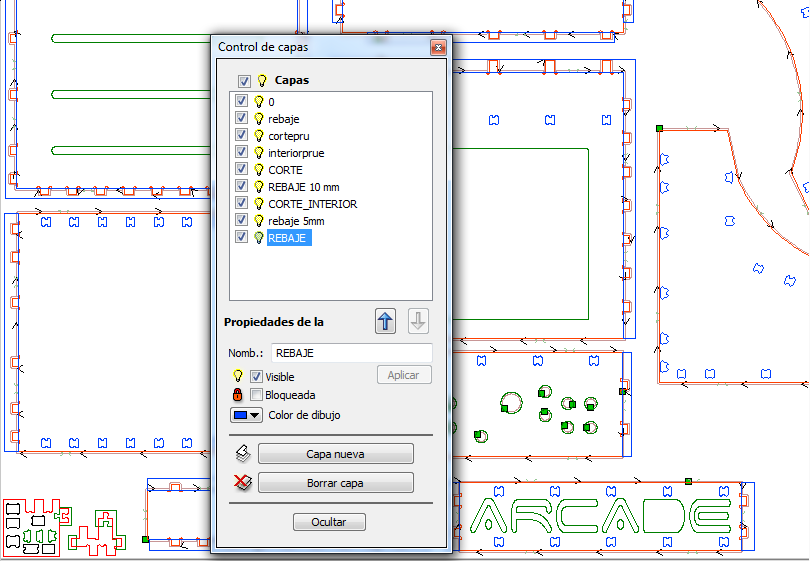This screenshot has width=810, height=561.
Task: Select the CORTE_INTERIOR layer name
Action: (x=313, y=204)
